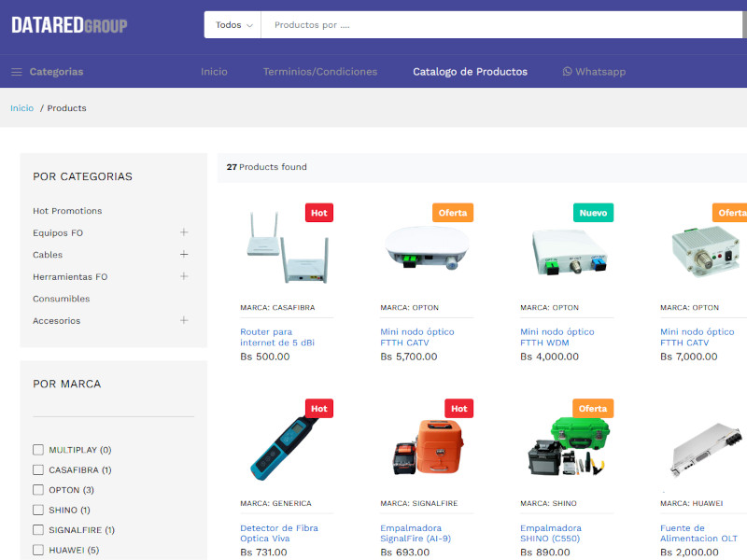Screen dimensions: 747x560
Task: Expand the Accesorios category
Action: click(184, 320)
